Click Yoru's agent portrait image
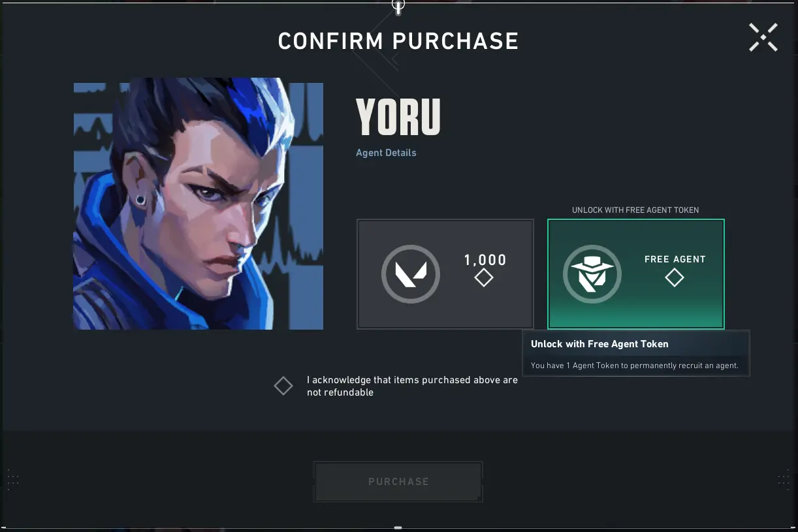Screen dimensions: 798x532 tap(198, 204)
